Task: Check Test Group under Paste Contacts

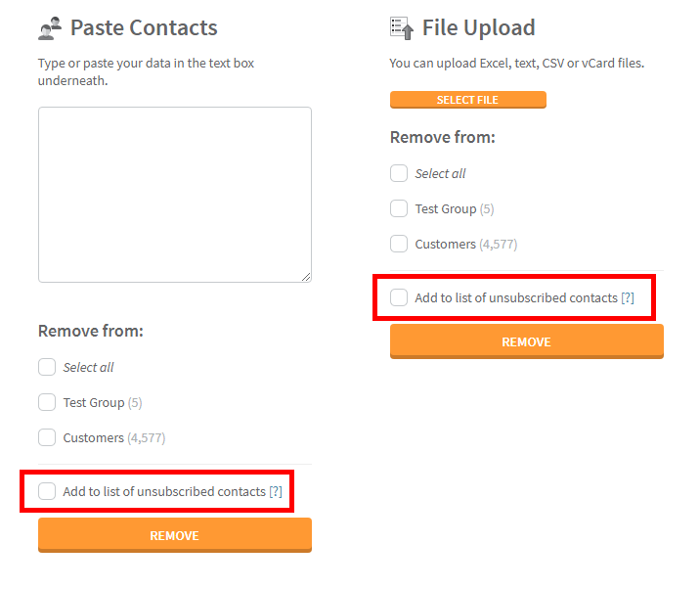Action: click(47, 402)
